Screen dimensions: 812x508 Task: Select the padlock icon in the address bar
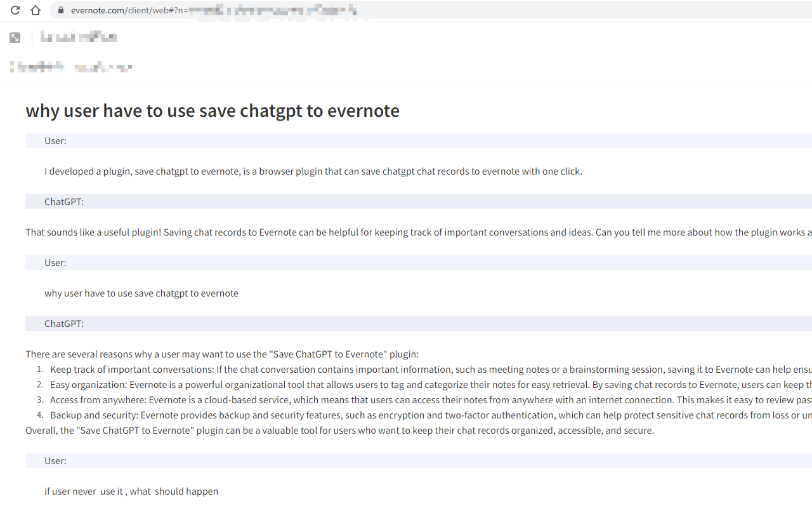point(61,10)
